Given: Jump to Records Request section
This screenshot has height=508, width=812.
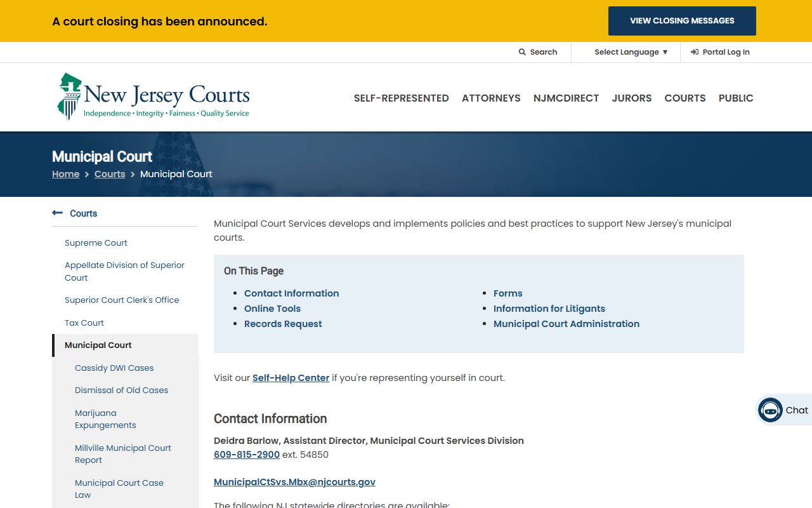Looking at the screenshot, I should (283, 324).
